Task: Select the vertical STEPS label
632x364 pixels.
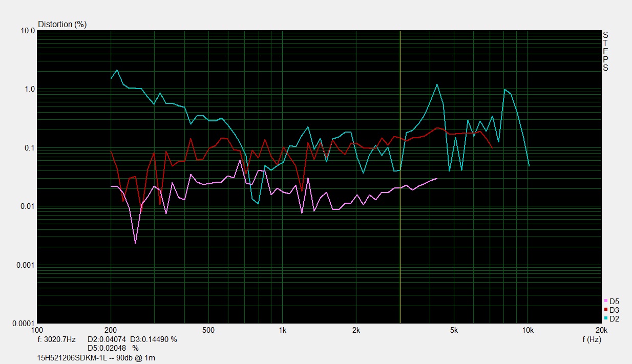Action: click(605, 51)
